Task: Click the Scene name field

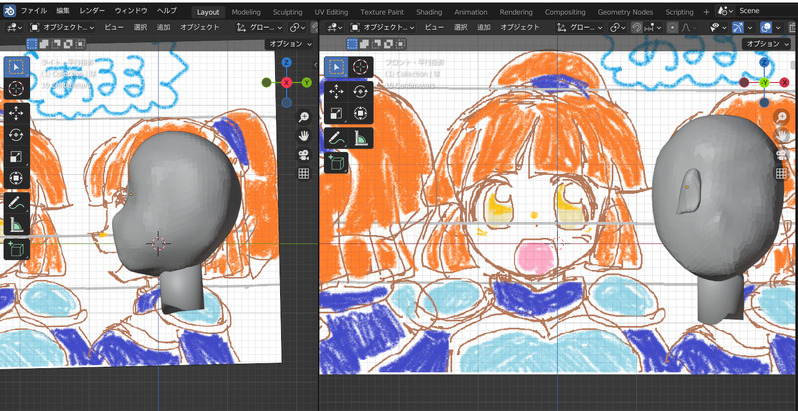Action: point(766,11)
